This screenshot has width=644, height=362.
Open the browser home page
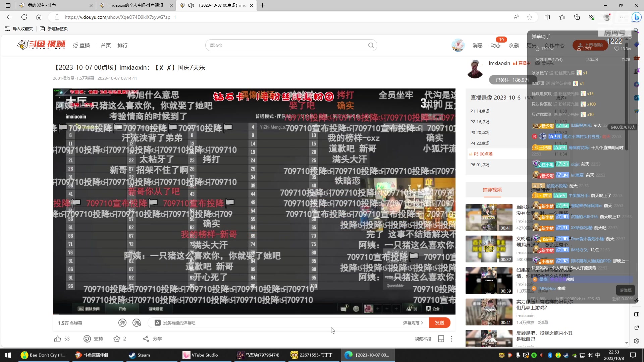tap(39, 17)
